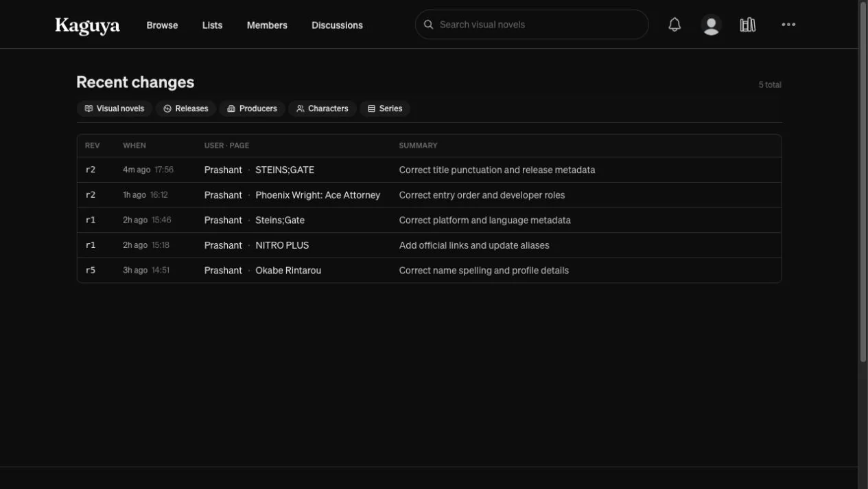868x489 pixels.
Task: Filter changes by Characters
Action: coord(322,109)
